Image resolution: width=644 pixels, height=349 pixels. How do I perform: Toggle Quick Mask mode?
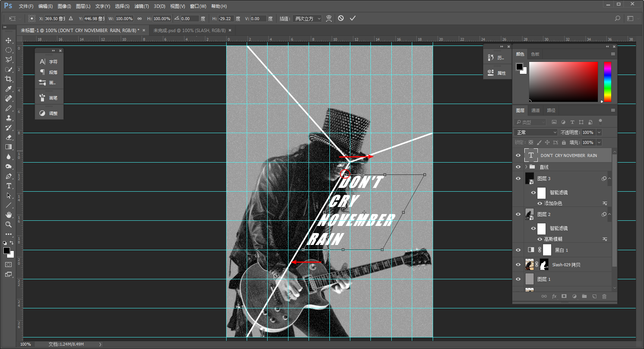point(9,265)
